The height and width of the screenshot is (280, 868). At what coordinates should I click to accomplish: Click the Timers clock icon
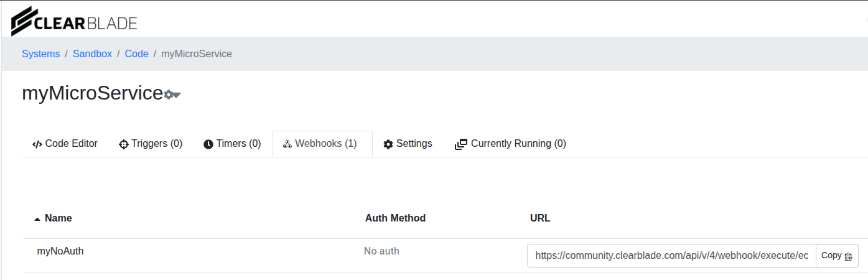(208, 144)
